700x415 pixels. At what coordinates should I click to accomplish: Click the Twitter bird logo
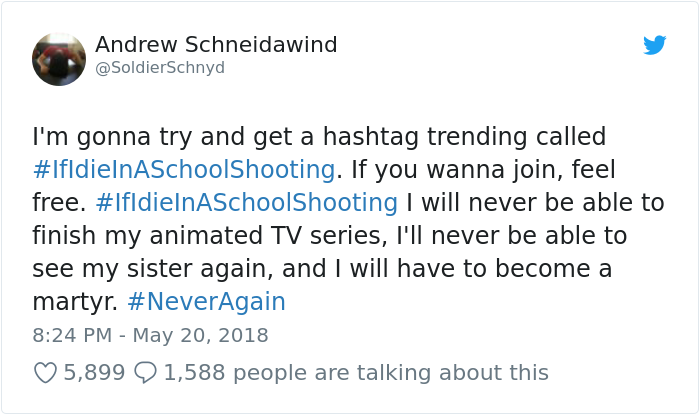(x=654, y=45)
